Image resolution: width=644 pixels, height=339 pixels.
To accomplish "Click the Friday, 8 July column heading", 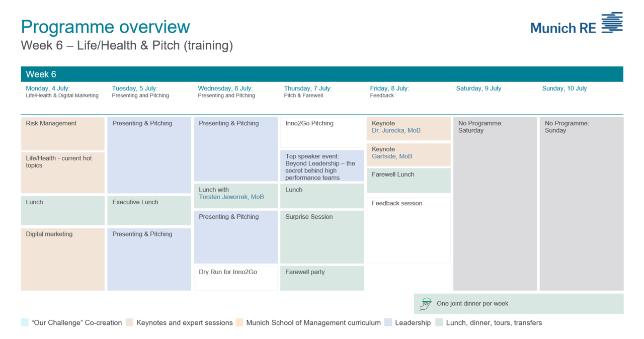I will 389,89.
